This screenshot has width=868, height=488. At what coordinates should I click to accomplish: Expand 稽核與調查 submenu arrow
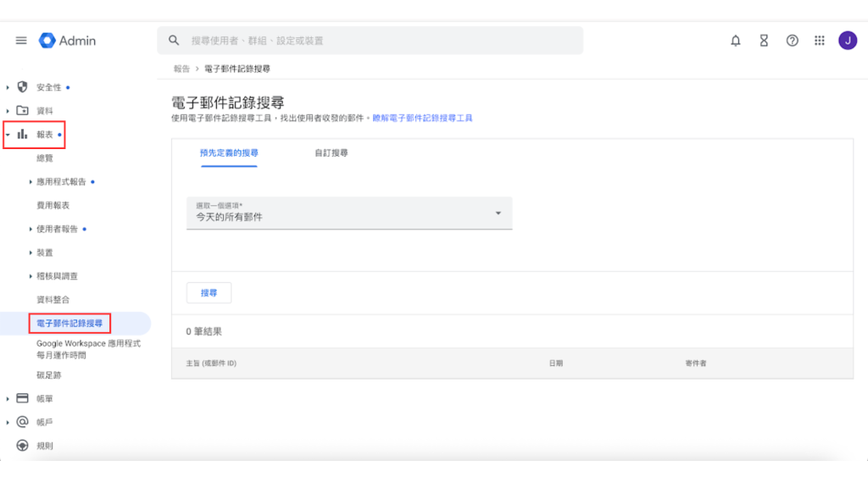[31, 276]
